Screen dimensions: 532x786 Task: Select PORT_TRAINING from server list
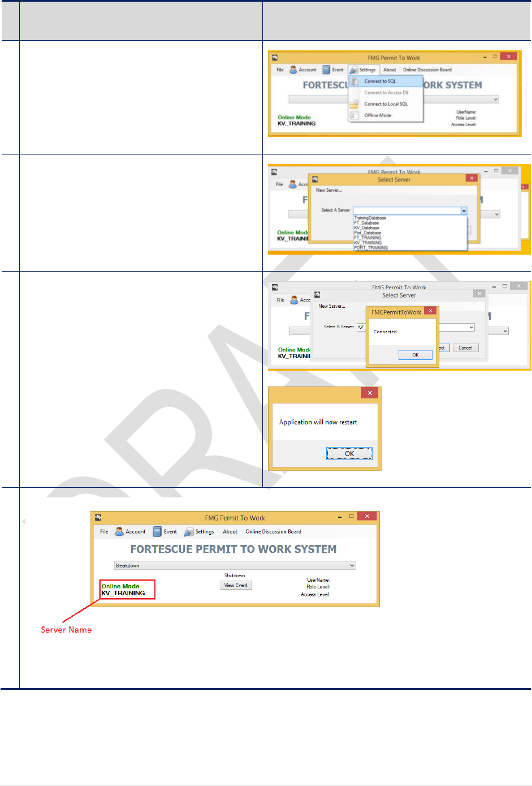click(371, 248)
